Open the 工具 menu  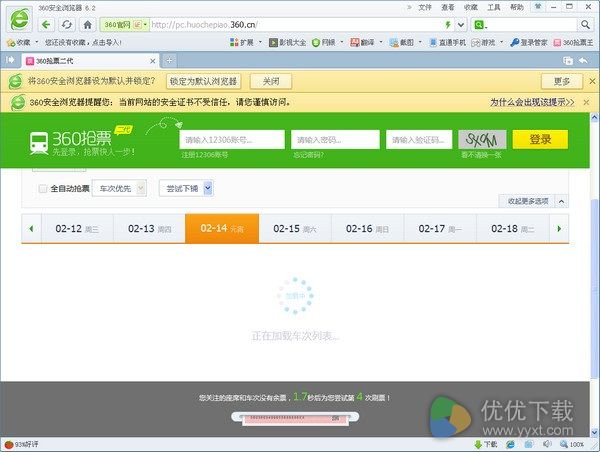click(x=494, y=7)
